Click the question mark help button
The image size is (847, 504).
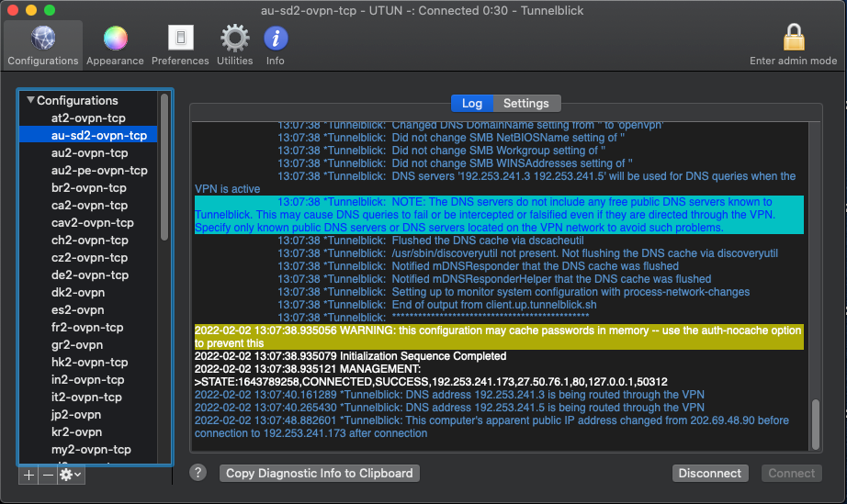pyautogui.click(x=198, y=473)
